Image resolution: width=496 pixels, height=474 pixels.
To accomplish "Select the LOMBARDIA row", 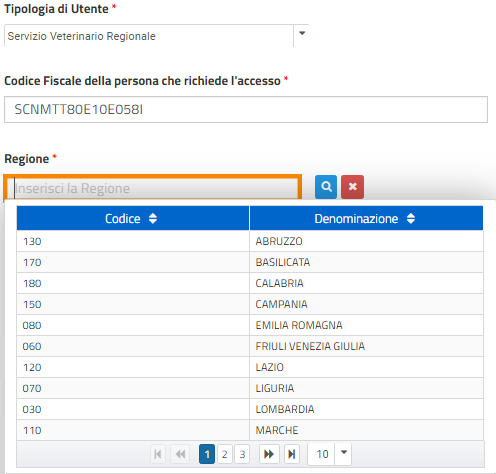I will point(250,409).
